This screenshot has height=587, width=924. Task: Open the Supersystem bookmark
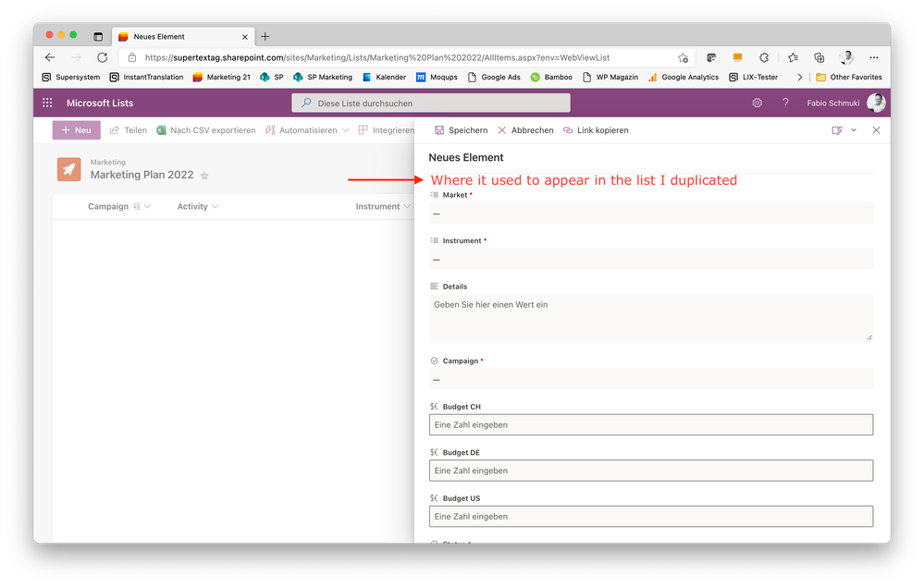(70, 77)
